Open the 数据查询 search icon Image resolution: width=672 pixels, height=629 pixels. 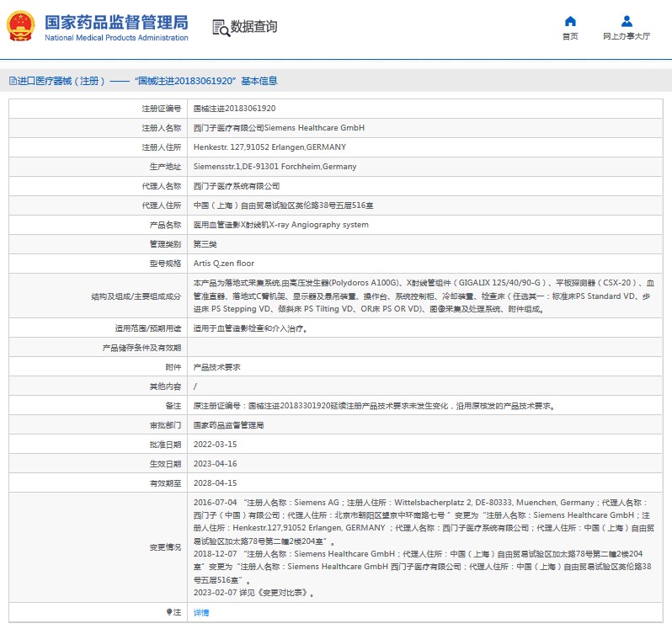[x=220, y=28]
